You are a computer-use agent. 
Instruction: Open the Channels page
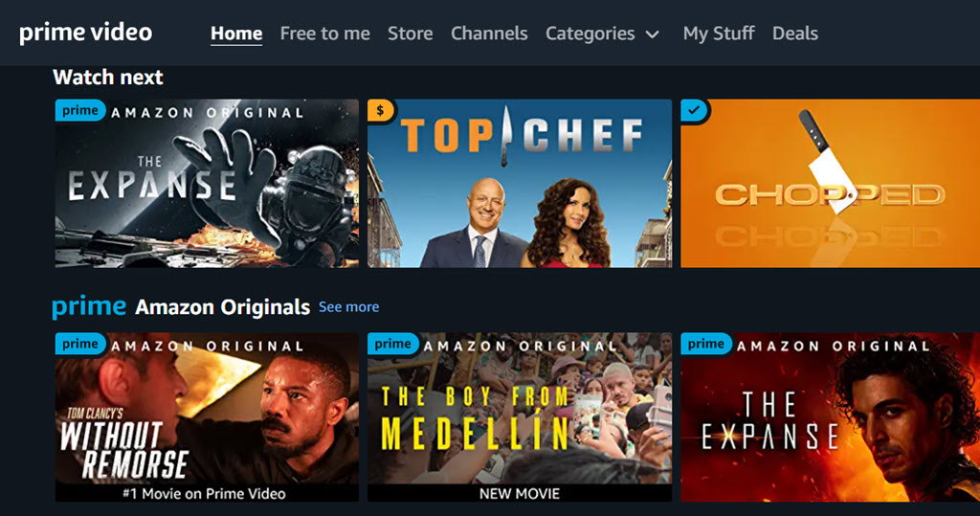coord(489,34)
